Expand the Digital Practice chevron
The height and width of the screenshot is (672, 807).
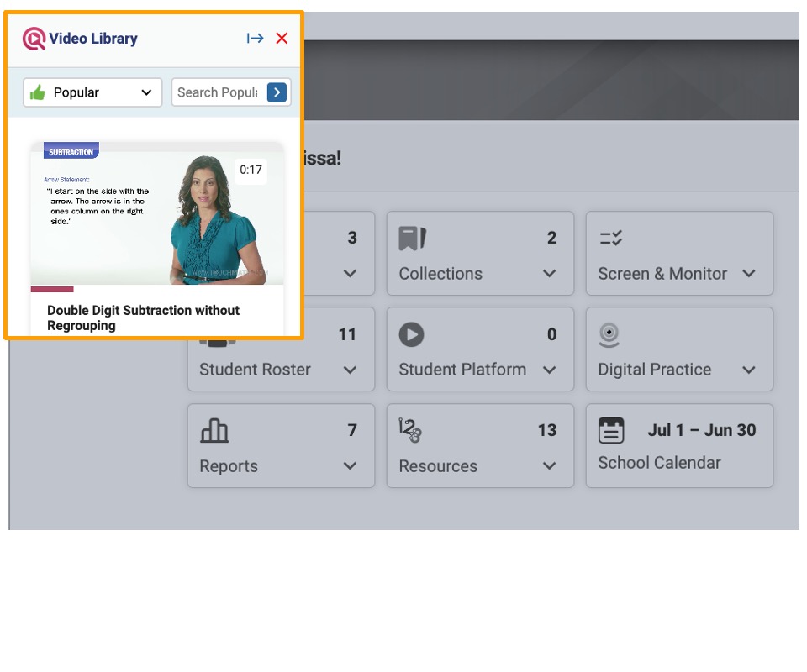click(749, 370)
